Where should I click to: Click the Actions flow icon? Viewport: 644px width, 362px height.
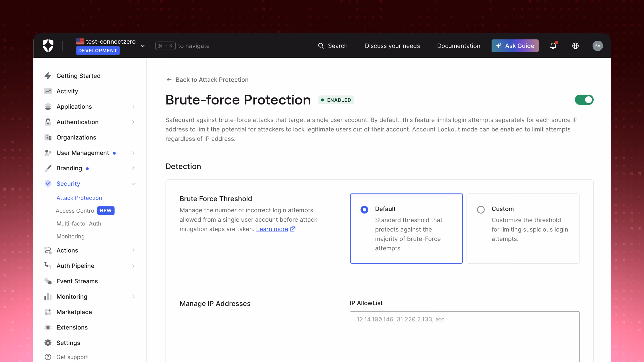point(48,250)
